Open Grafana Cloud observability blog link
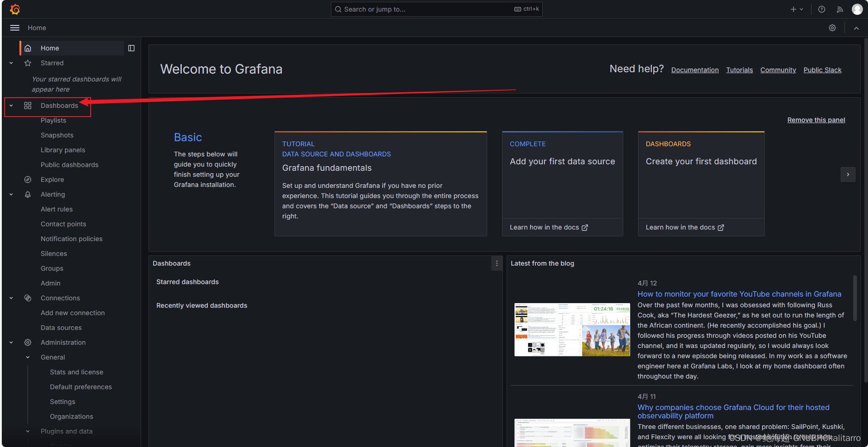868x447 pixels. (x=733, y=411)
